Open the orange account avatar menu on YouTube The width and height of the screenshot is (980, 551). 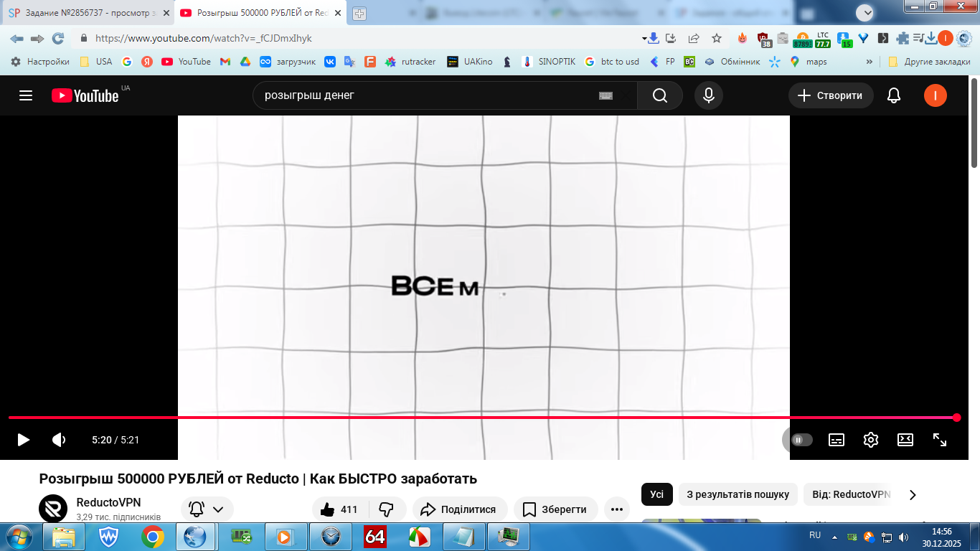click(x=936, y=95)
